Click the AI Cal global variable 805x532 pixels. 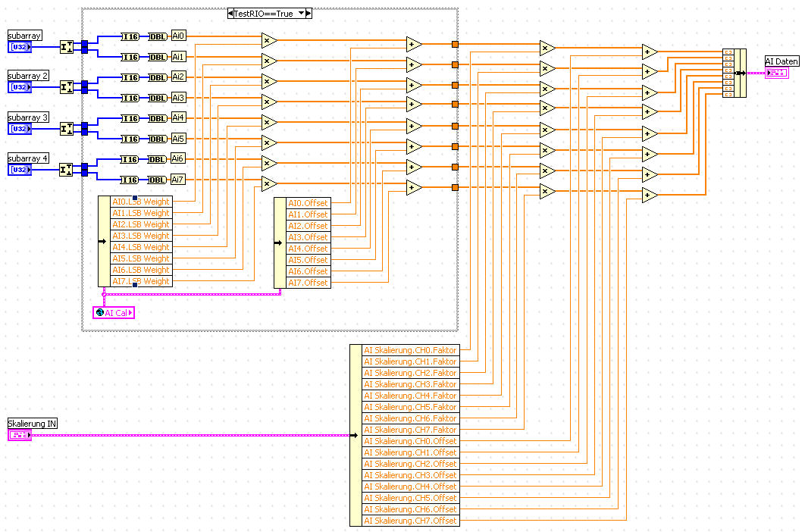[x=114, y=312]
